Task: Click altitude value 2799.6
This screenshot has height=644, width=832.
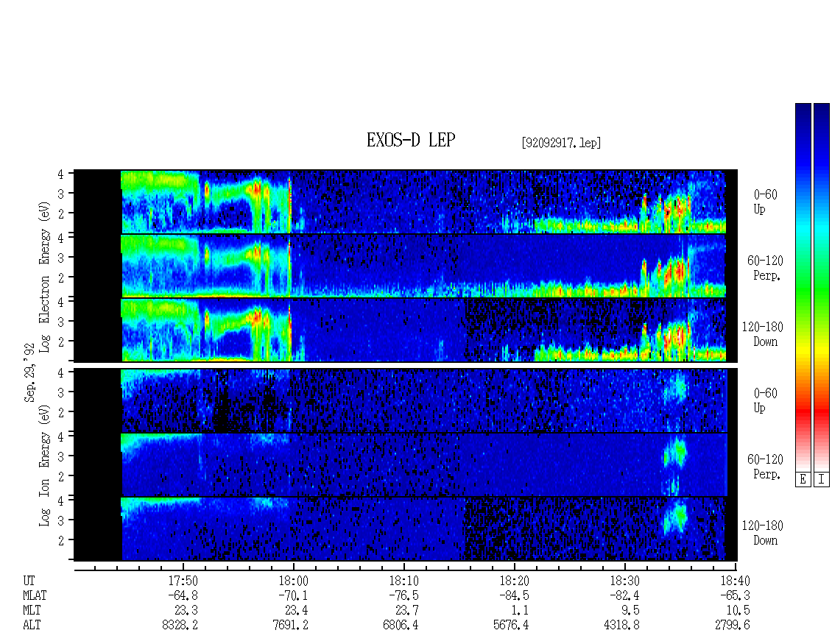Action: coord(732,625)
